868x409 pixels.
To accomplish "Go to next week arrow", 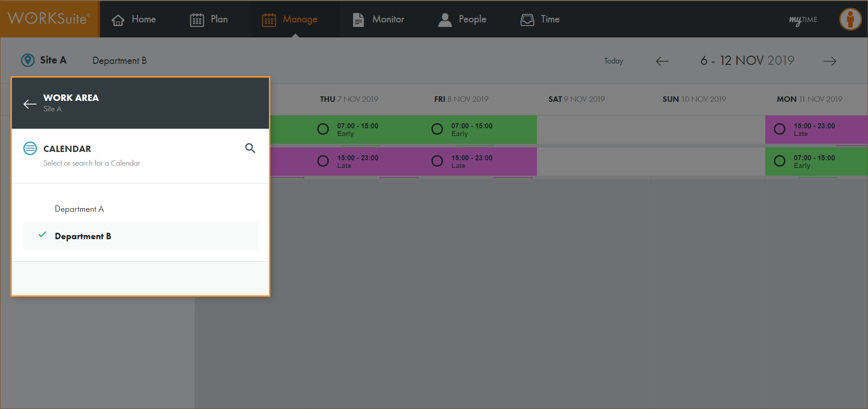I will click(830, 61).
